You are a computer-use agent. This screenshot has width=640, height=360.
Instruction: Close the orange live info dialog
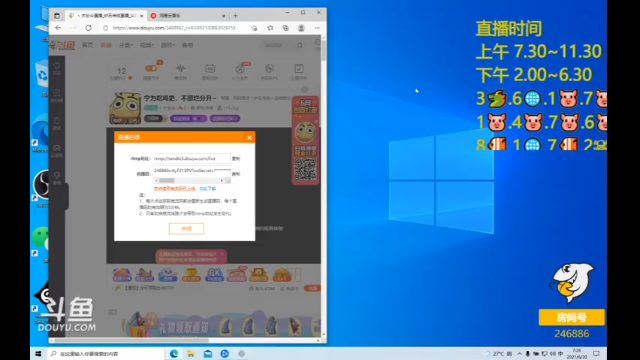click(249, 138)
